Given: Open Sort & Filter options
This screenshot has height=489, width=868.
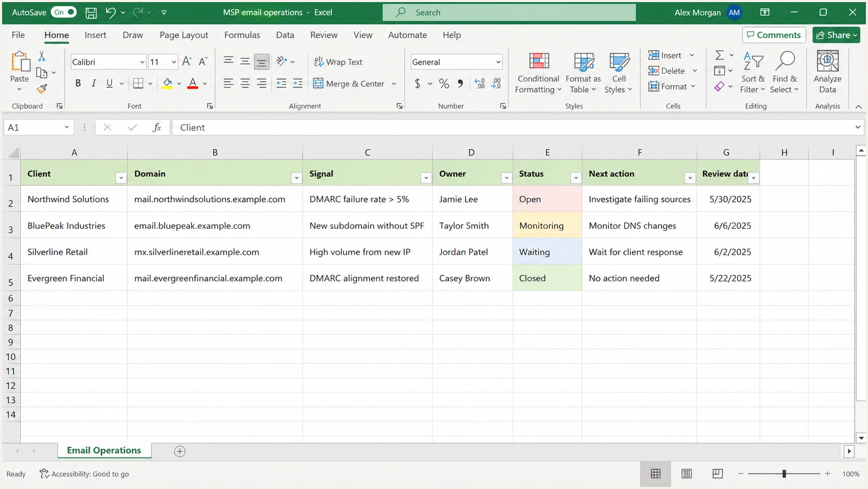Looking at the screenshot, I should coord(753,72).
